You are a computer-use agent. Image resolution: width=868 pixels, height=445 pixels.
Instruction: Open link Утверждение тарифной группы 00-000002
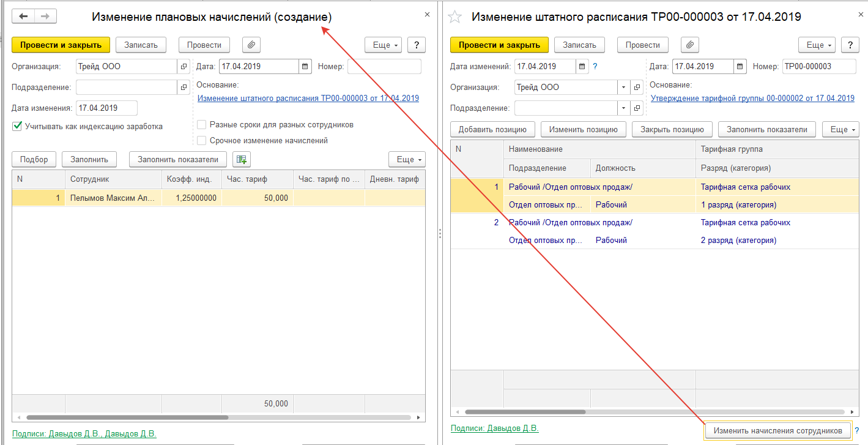[x=752, y=98]
